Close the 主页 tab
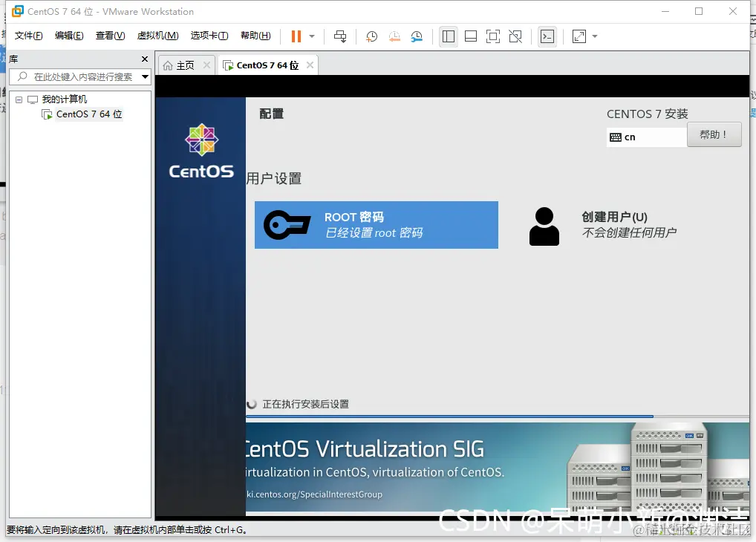This screenshot has width=756, height=542. (x=206, y=65)
